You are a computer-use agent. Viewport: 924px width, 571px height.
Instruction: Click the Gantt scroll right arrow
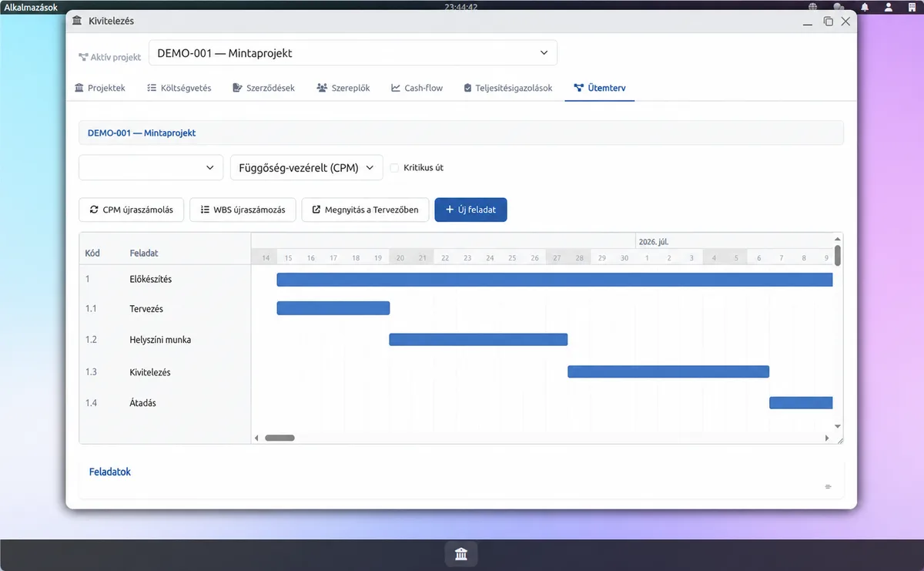tap(827, 438)
